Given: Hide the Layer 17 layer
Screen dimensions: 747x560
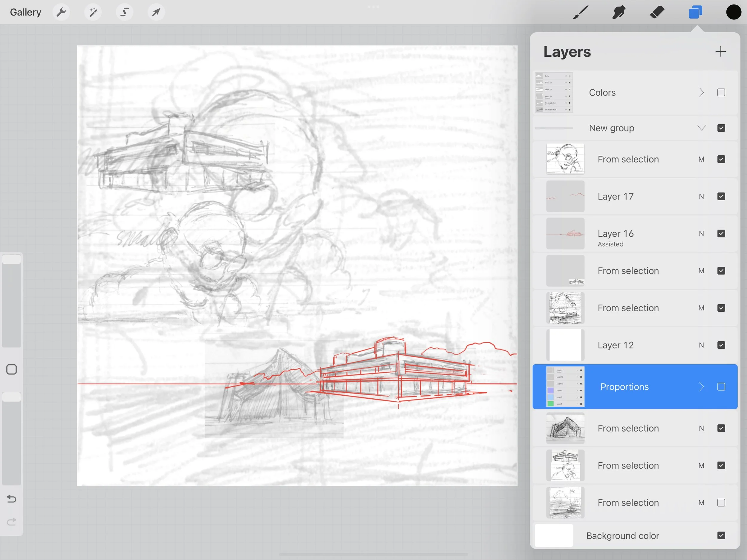Looking at the screenshot, I should pos(721,196).
